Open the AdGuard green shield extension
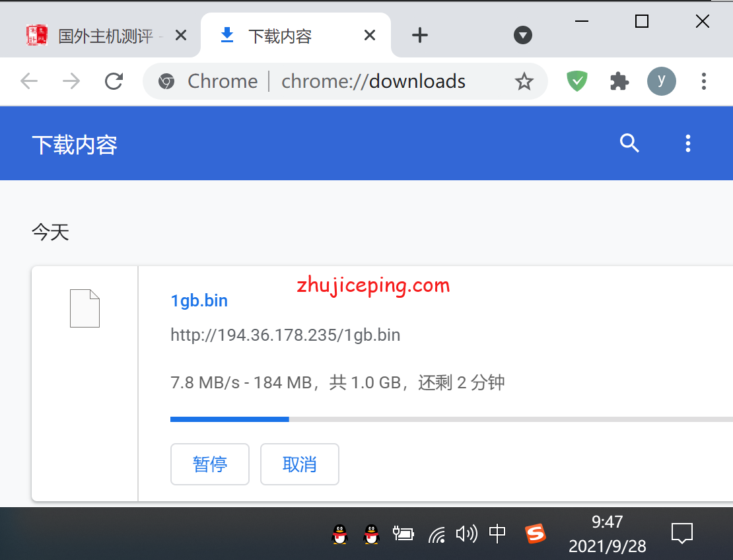The height and width of the screenshot is (560, 733). [577, 81]
